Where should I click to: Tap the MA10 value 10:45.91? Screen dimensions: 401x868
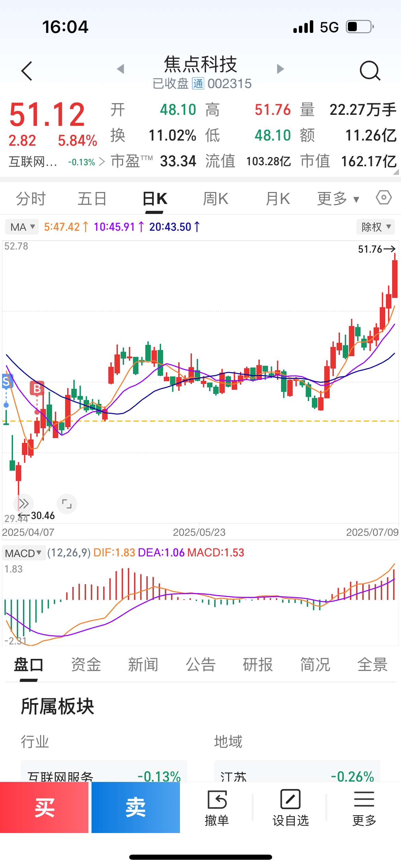point(114,227)
